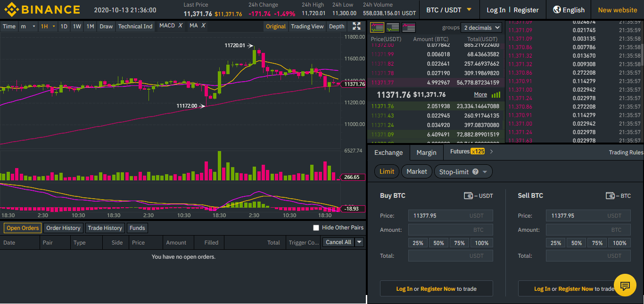644x304 pixels.
Task: Set chart interval to 1M
Action: point(90,26)
